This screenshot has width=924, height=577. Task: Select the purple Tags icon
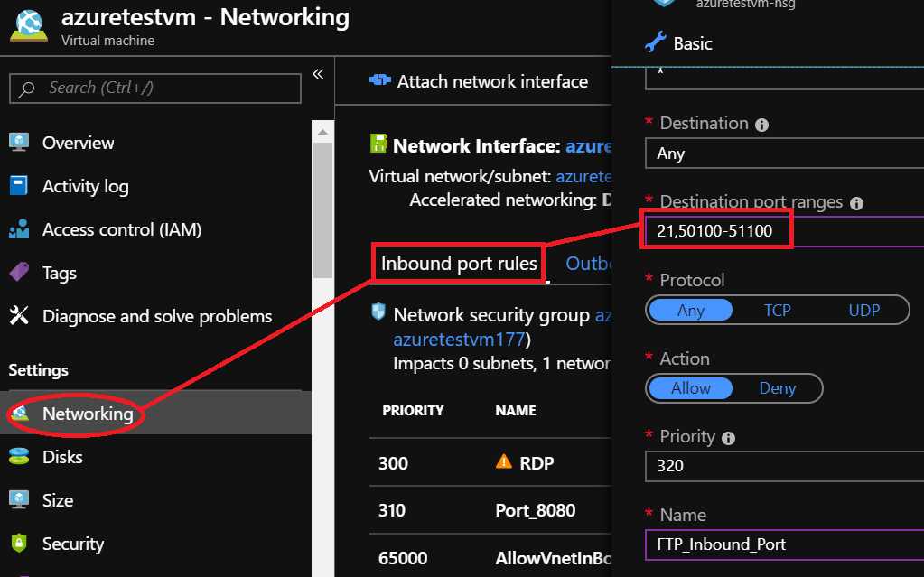[19, 273]
